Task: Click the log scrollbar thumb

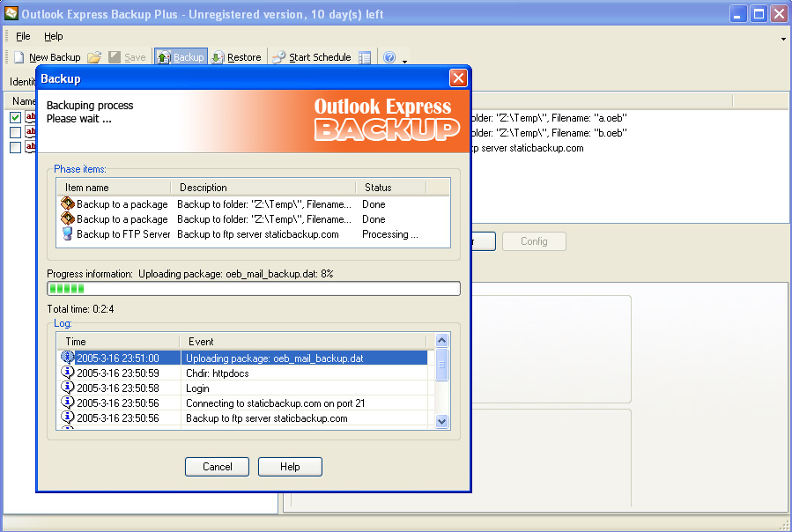Action: click(x=441, y=364)
